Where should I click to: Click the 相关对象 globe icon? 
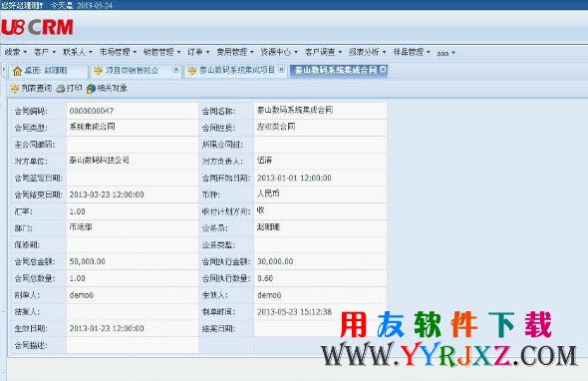click(91, 89)
